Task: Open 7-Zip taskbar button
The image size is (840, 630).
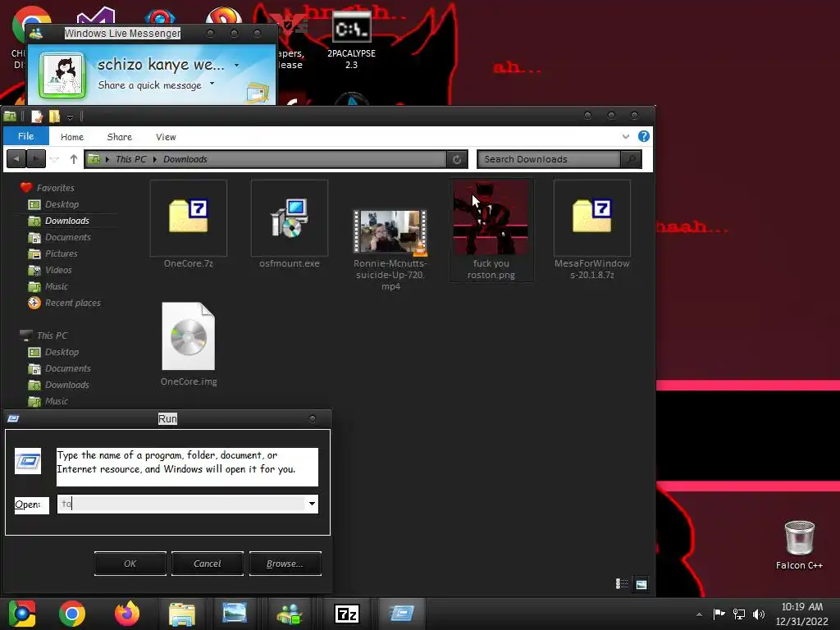Action: click(x=346, y=614)
